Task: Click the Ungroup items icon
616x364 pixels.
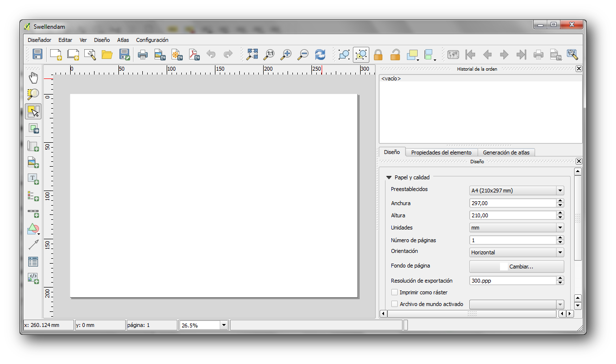Action: pyautogui.click(x=361, y=54)
